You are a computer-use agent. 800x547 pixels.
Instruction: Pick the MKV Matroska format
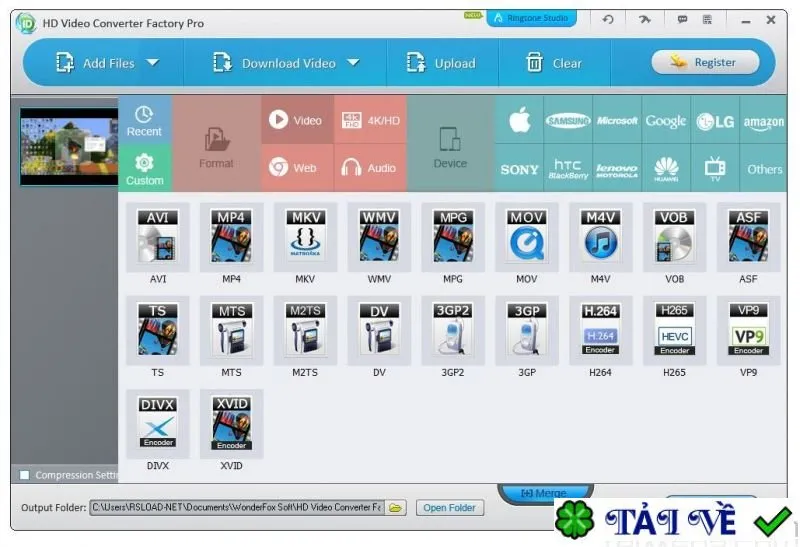click(305, 237)
